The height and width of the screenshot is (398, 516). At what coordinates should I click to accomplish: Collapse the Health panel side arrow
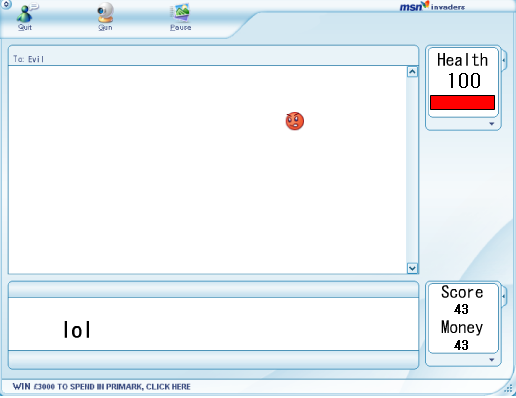504,60
